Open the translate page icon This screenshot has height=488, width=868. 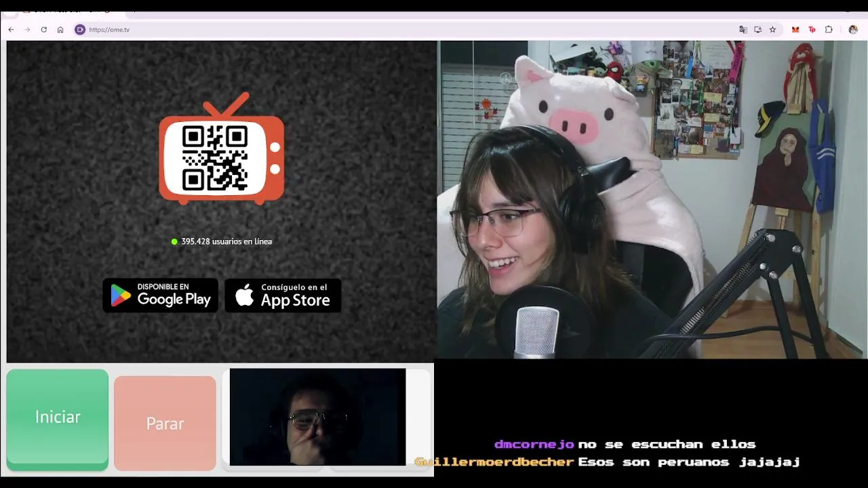pos(743,30)
